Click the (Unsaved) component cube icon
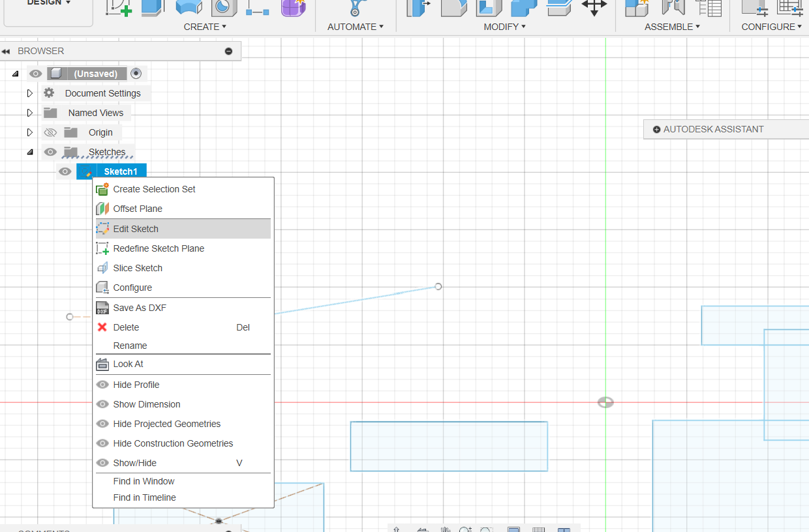This screenshot has width=809, height=532. tap(56, 74)
